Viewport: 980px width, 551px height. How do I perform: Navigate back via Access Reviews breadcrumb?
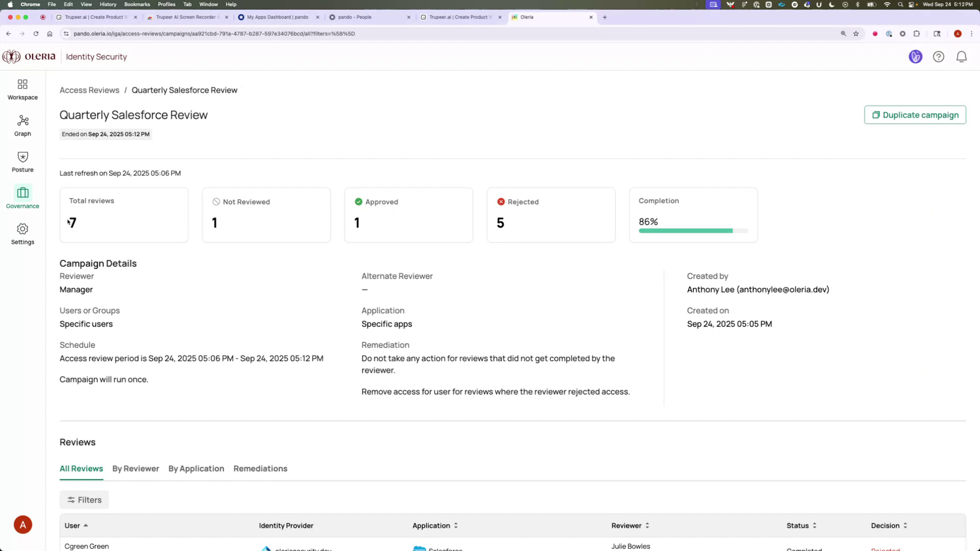pyautogui.click(x=89, y=90)
